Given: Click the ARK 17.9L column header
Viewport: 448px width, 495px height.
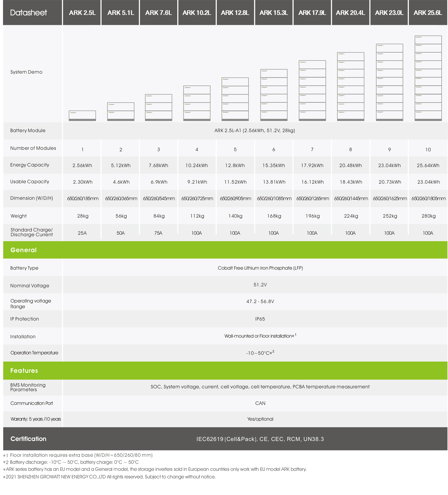Looking at the screenshot, I should coord(312,13).
